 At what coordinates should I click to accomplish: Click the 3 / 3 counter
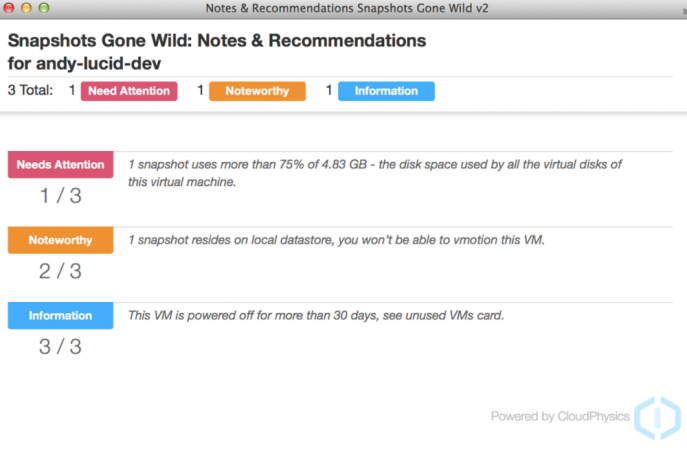coord(60,347)
